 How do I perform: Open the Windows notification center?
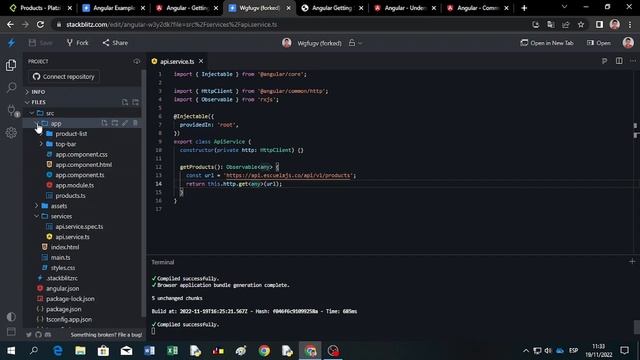(x=624, y=351)
